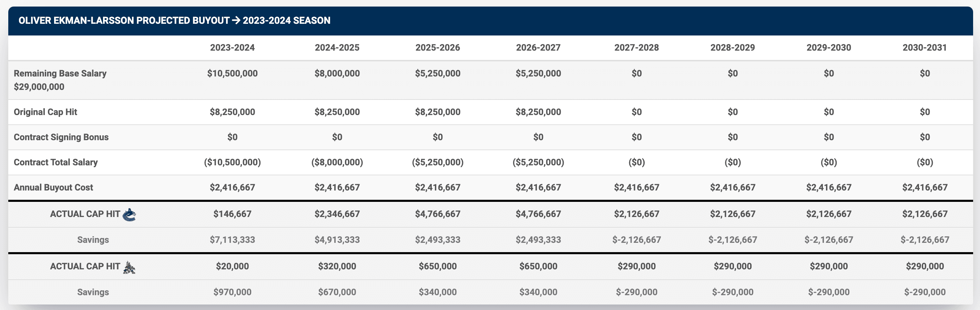Click the $146,667 Canucks cap hit
The image size is (980, 310).
(x=232, y=214)
